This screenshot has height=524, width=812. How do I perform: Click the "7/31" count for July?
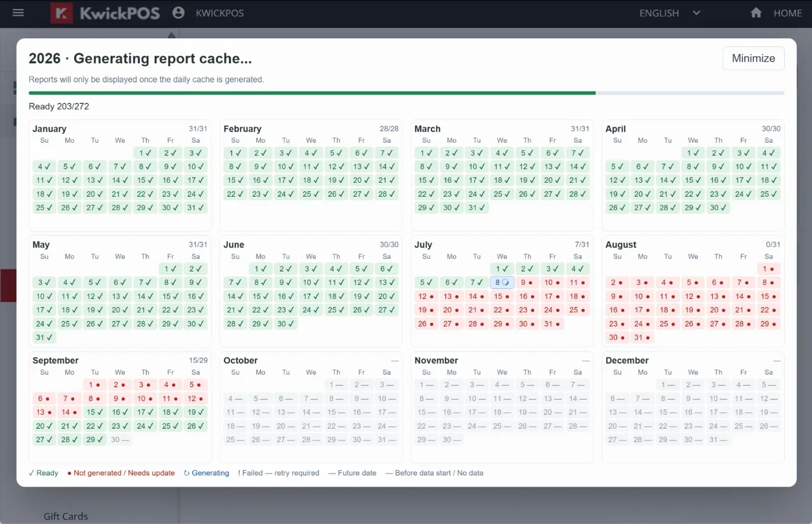(x=582, y=245)
